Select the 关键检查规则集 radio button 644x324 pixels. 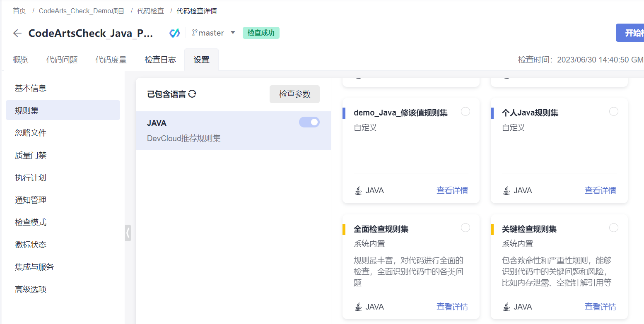click(x=614, y=228)
